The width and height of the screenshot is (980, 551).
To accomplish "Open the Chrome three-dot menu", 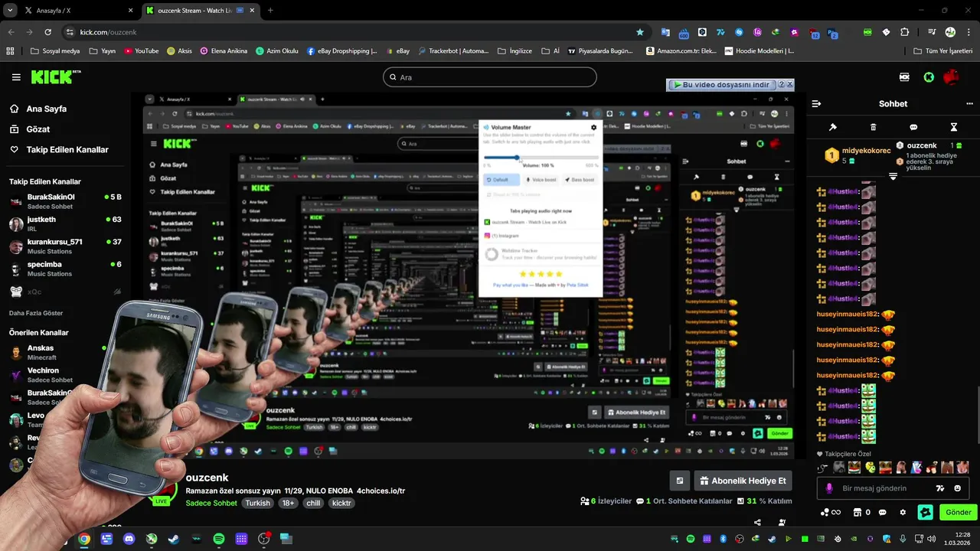I will (969, 32).
